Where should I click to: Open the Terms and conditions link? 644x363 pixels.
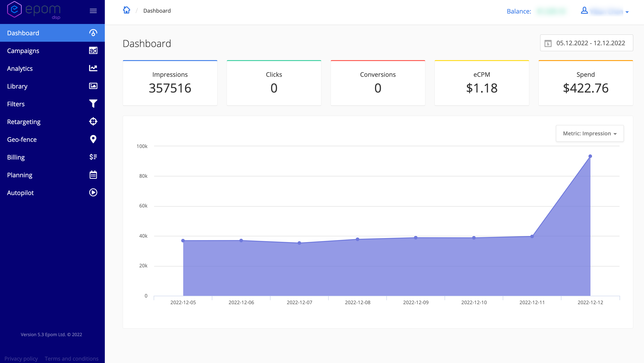72,359
